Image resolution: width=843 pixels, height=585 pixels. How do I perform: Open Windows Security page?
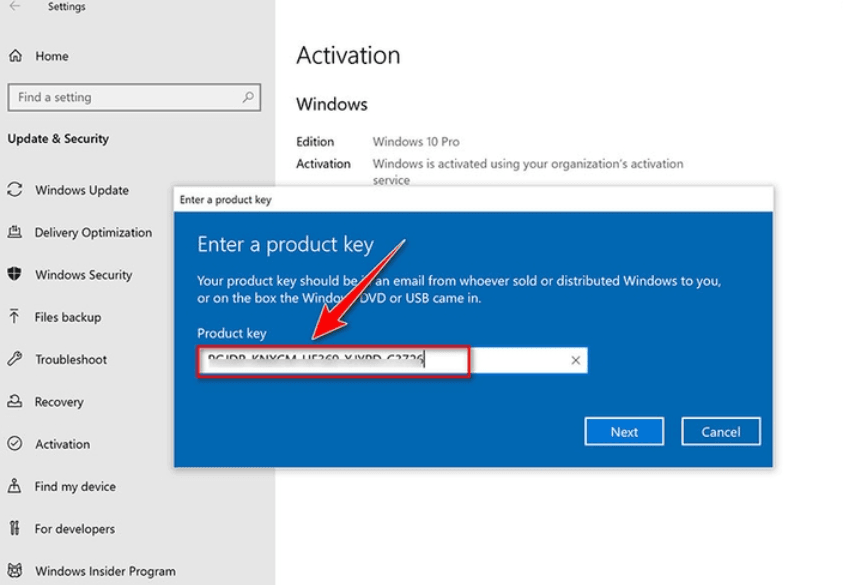click(x=83, y=275)
